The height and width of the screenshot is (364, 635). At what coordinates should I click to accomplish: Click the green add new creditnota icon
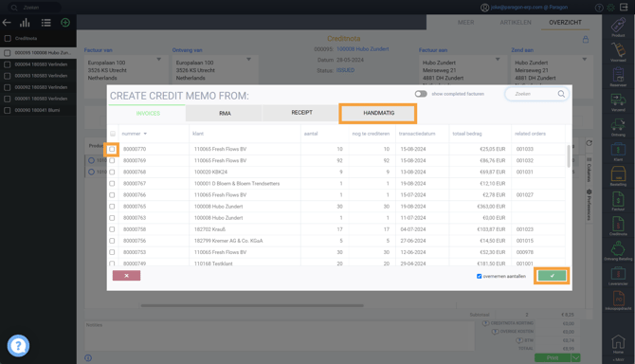click(x=65, y=23)
